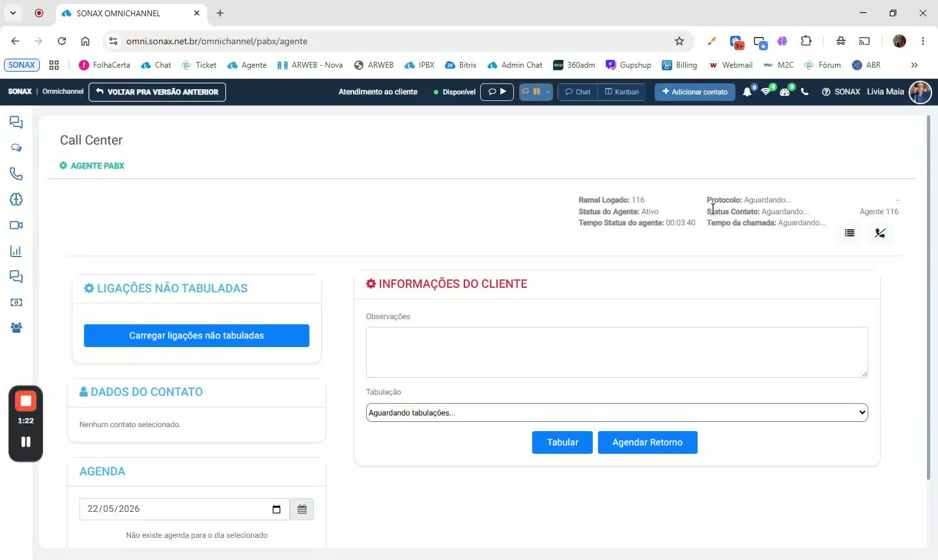Open the bar chart reports sidebar icon
Screen dimensions: 938x560
click(x=16, y=251)
